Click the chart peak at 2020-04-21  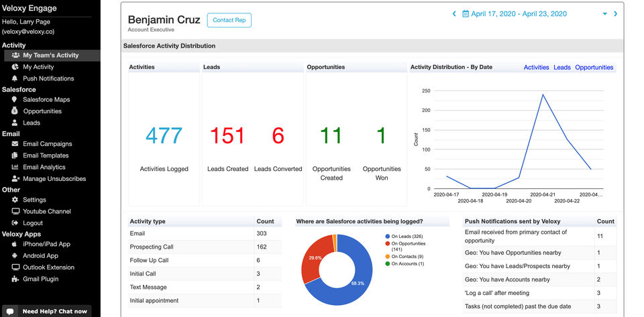point(543,94)
